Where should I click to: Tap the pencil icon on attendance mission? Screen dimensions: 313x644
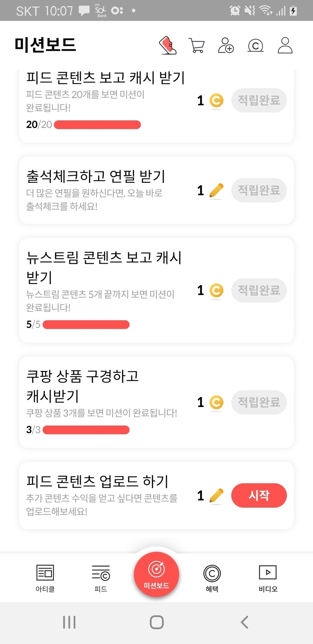point(216,191)
